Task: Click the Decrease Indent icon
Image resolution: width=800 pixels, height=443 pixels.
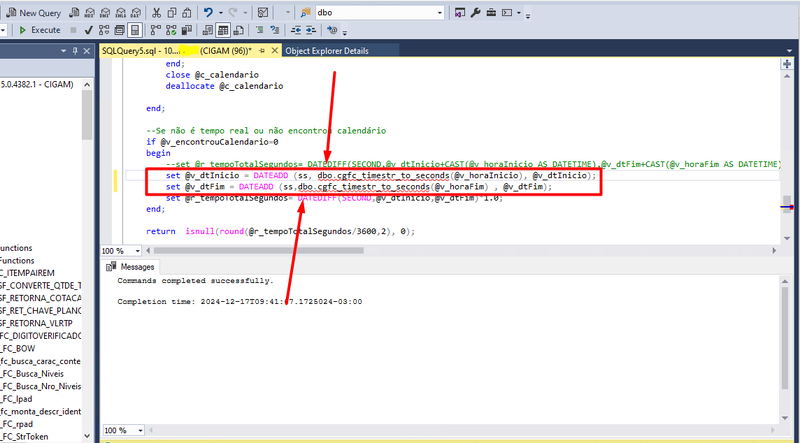Action: 296,30
